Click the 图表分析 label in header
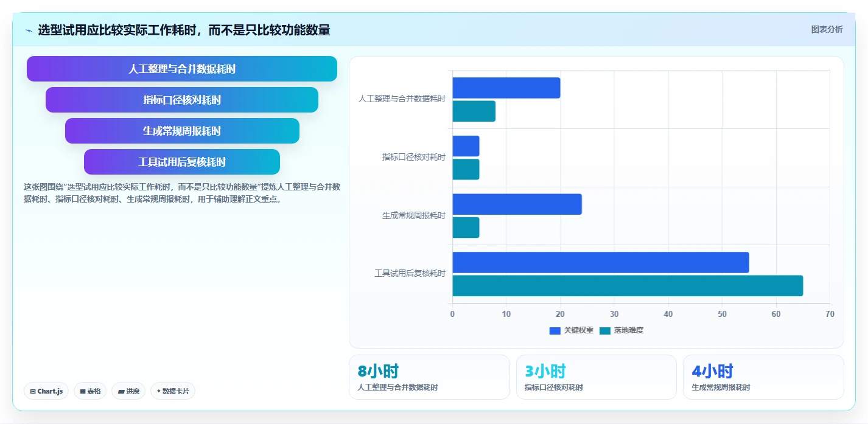Screen dimensions: 868x424 827,29
